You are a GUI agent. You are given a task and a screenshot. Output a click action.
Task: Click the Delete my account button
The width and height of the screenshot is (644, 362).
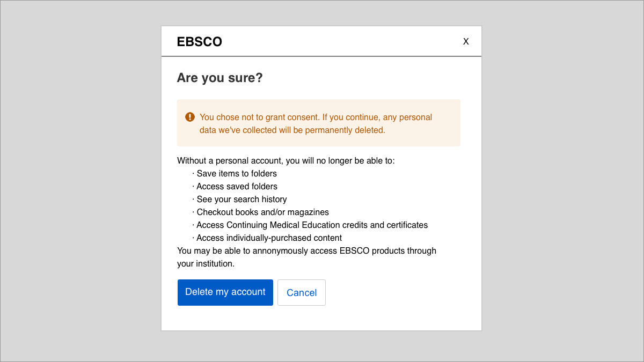(225, 292)
